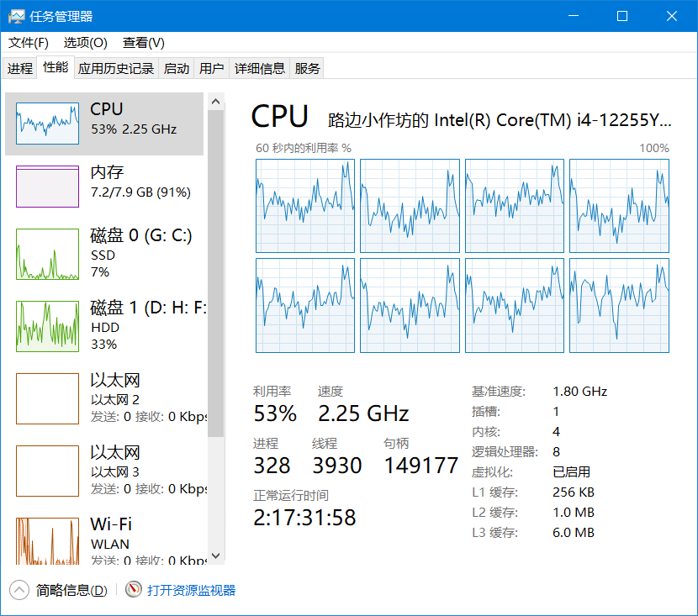The width and height of the screenshot is (698, 616).
Task: Select the 以太网 2 graph thumbnail
Action: pyautogui.click(x=47, y=398)
